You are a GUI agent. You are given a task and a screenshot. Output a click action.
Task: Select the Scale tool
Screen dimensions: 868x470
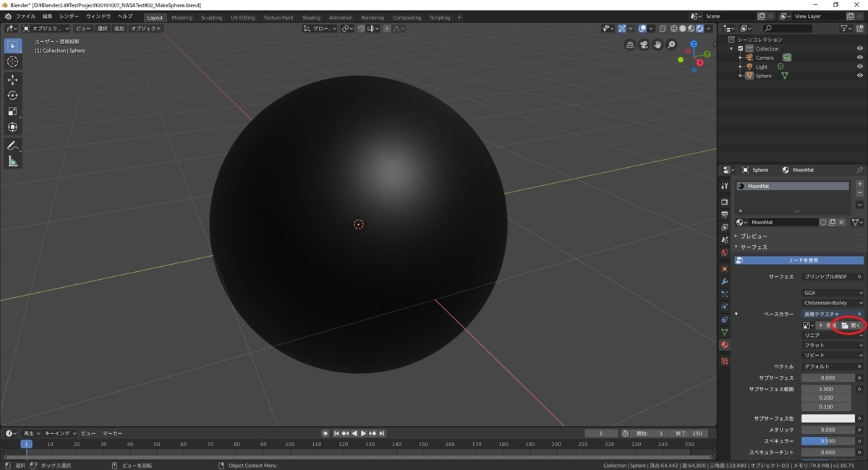click(12, 111)
